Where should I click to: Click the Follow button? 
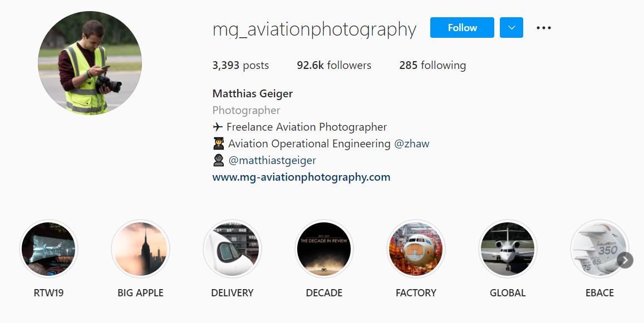pos(462,27)
